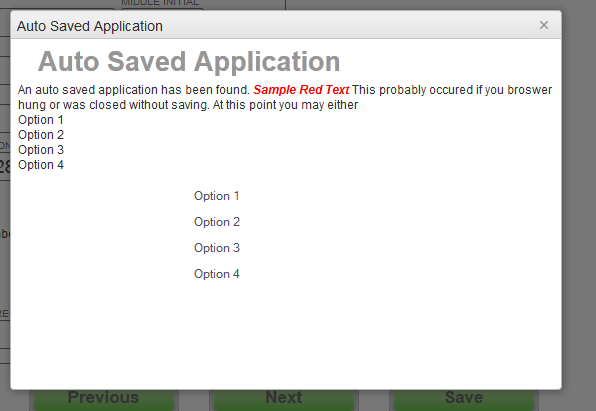Click the text 'hung or was closed without saving'
596x411 pixels.
pos(113,105)
